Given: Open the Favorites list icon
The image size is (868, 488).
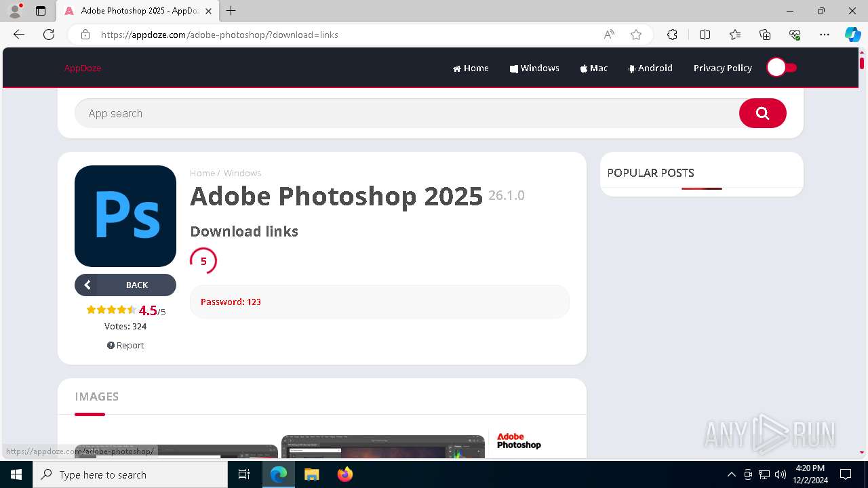Looking at the screenshot, I should coord(735,35).
